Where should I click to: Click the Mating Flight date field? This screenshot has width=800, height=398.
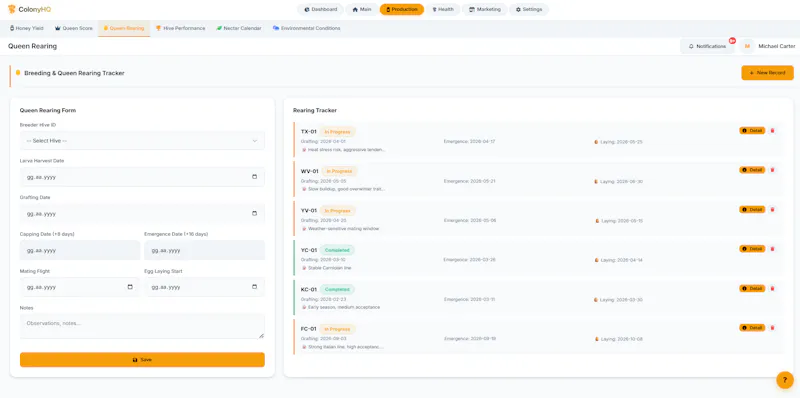80,287
